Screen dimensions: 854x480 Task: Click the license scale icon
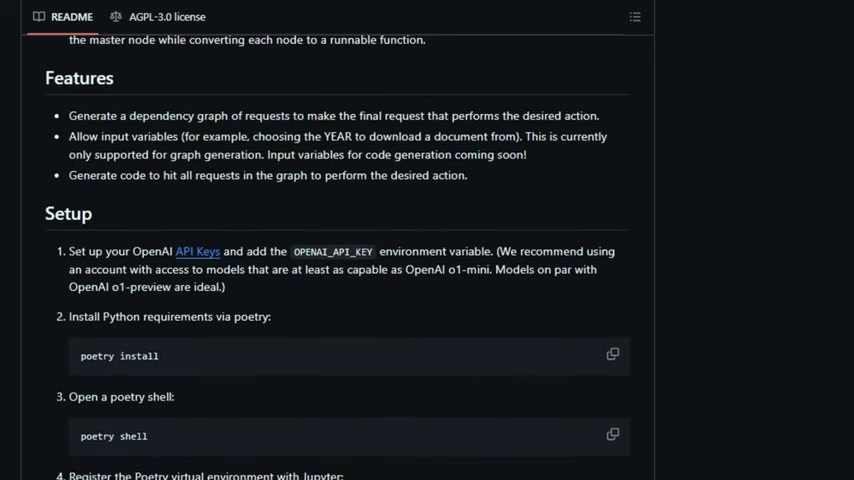pyautogui.click(x=115, y=17)
